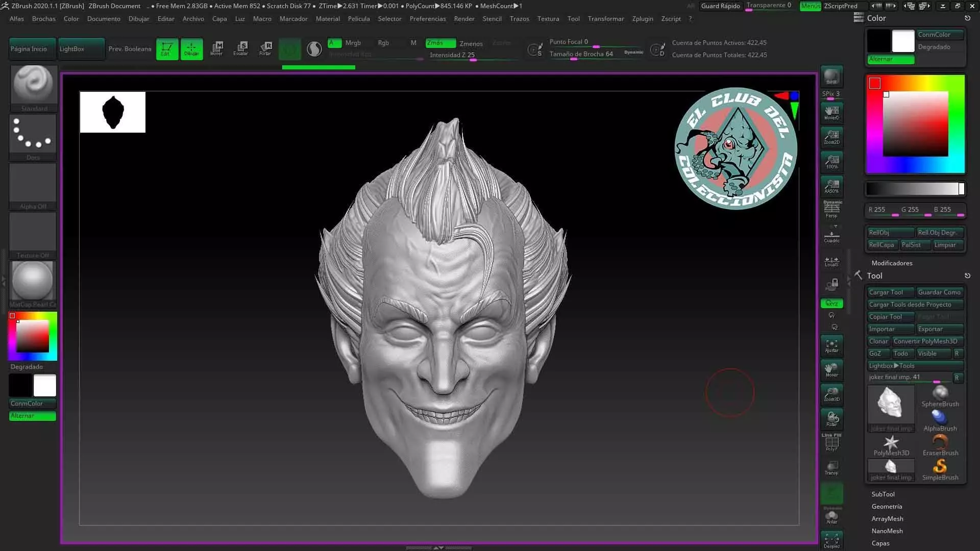
Task: Select the Escalar scale tool
Action: (x=241, y=49)
